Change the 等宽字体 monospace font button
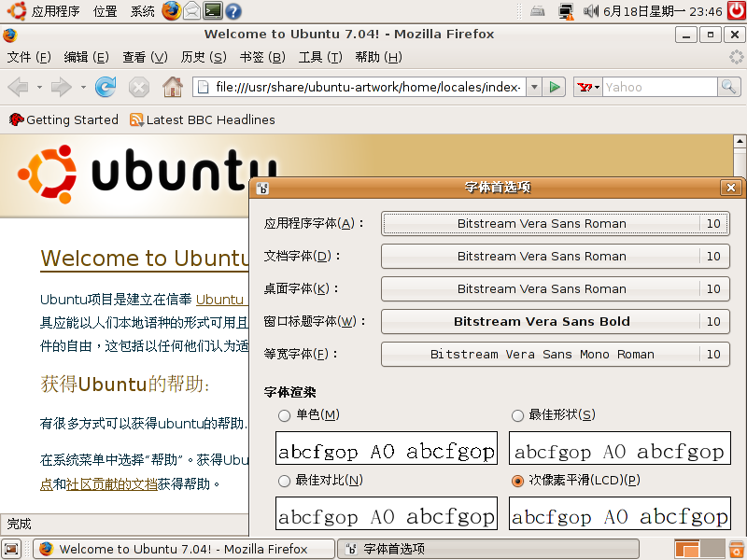This screenshot has width=747, height=560. pos(556,355)
